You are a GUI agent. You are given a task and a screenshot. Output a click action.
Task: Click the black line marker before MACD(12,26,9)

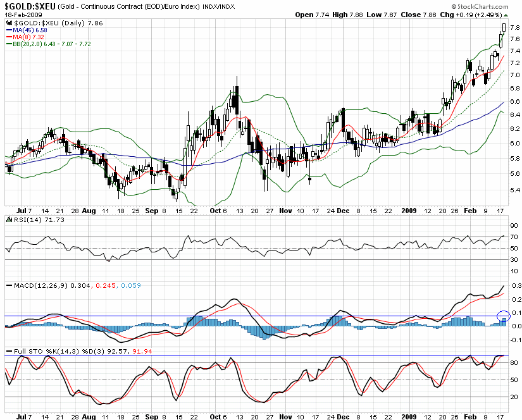pyautogui.click(x=9, y=285)
